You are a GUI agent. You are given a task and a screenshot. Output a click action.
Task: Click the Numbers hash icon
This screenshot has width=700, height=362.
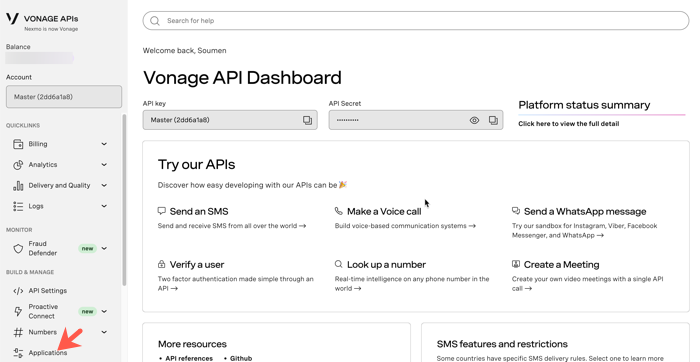point(18,333)
